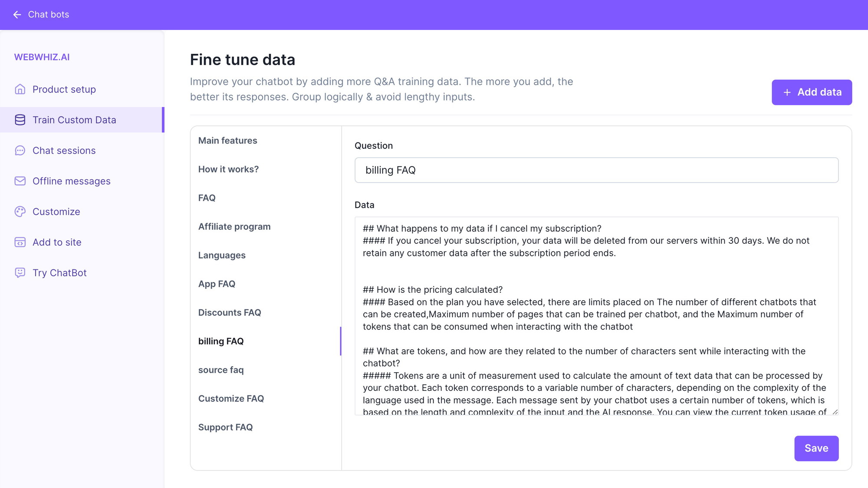Screen dimensions: 868x488
Task: Select Languages from the sidebar
Action: pos(222,255)
